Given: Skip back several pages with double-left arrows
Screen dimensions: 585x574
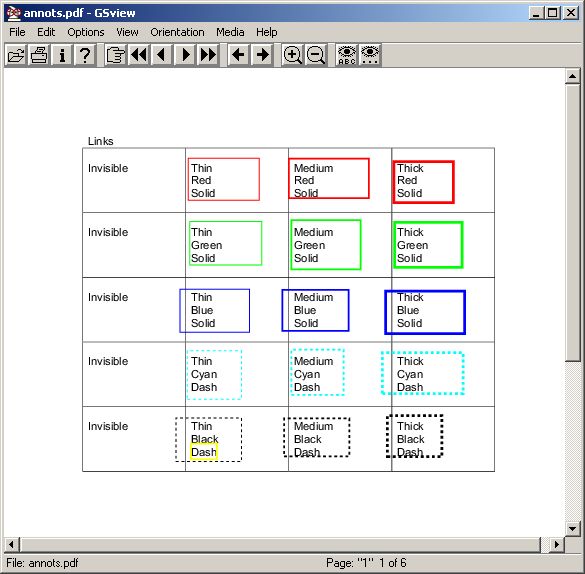Looking at the screenshot, I should coord(139,55).
